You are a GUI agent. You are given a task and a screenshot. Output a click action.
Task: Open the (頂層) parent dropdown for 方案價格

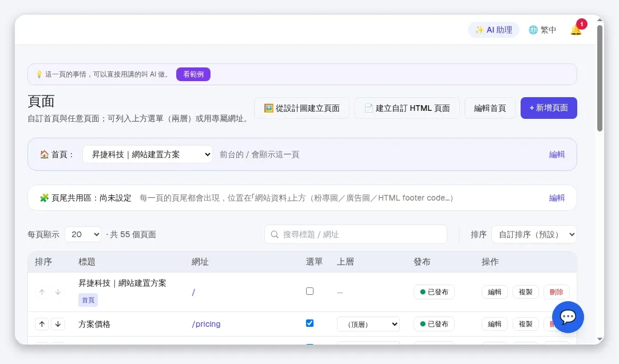click(368, 324)
